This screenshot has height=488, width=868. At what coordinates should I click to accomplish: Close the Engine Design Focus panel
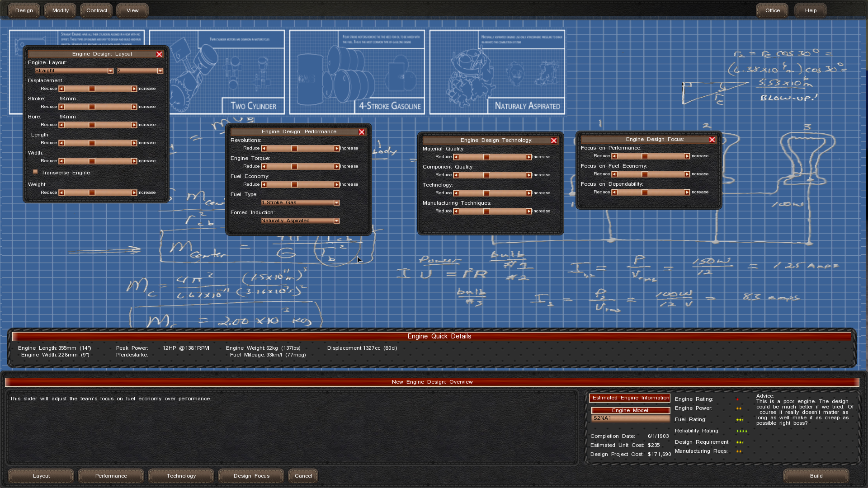[712, 140]
